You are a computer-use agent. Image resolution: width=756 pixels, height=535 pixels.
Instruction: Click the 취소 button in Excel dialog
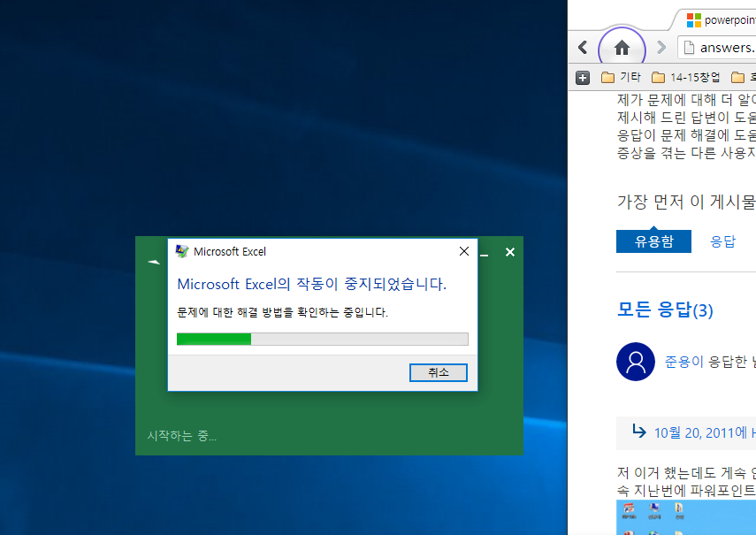click(439, 372)
